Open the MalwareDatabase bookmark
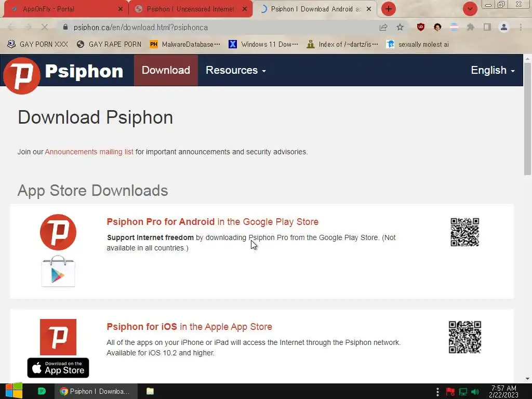 tap(185, 44)
